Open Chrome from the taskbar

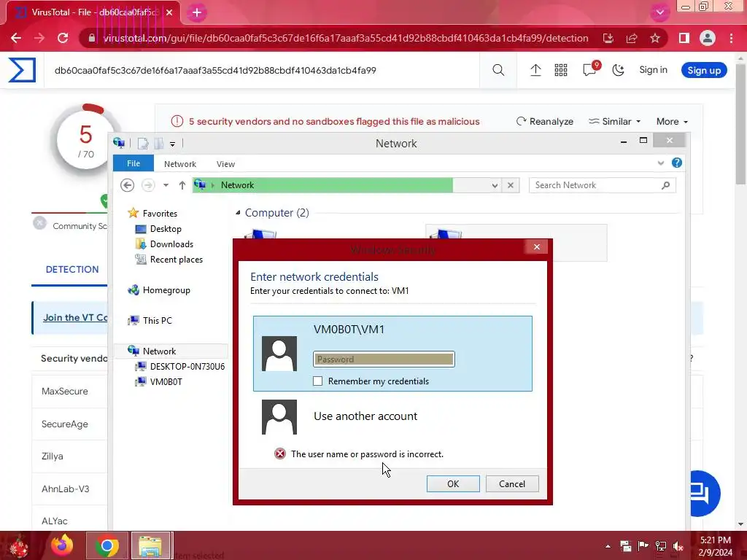(107, 545)
